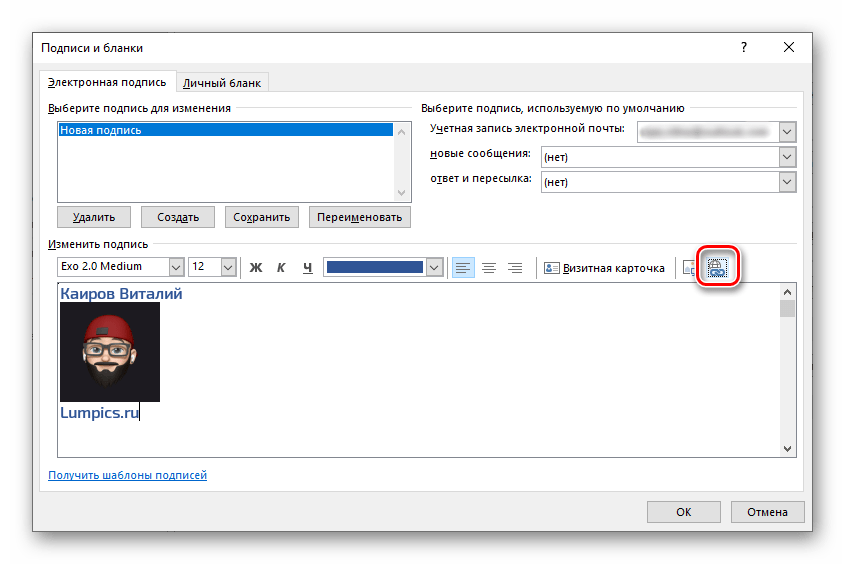This screenshot has height=564, width=845.
Task: Center the signature text
Action: 489,268
